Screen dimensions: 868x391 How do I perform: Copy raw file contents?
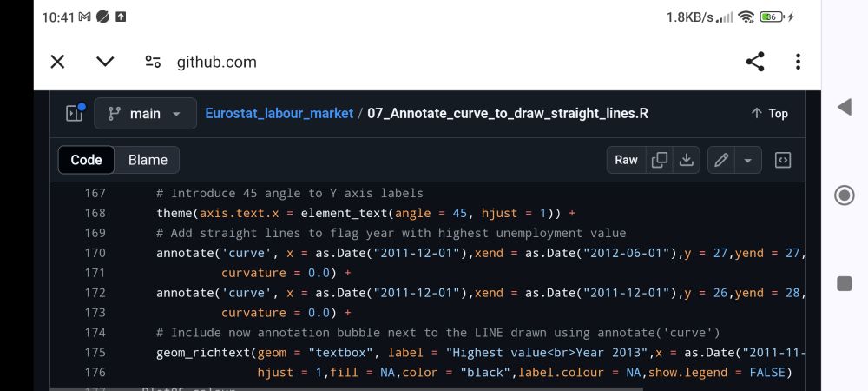660,160
